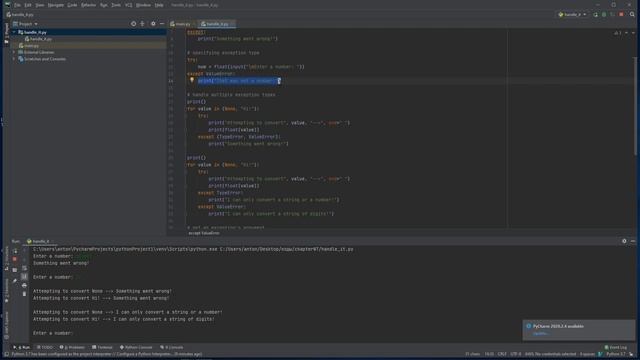Open the Navigate menu
This screenshot has width=640, height=360.
56,5
